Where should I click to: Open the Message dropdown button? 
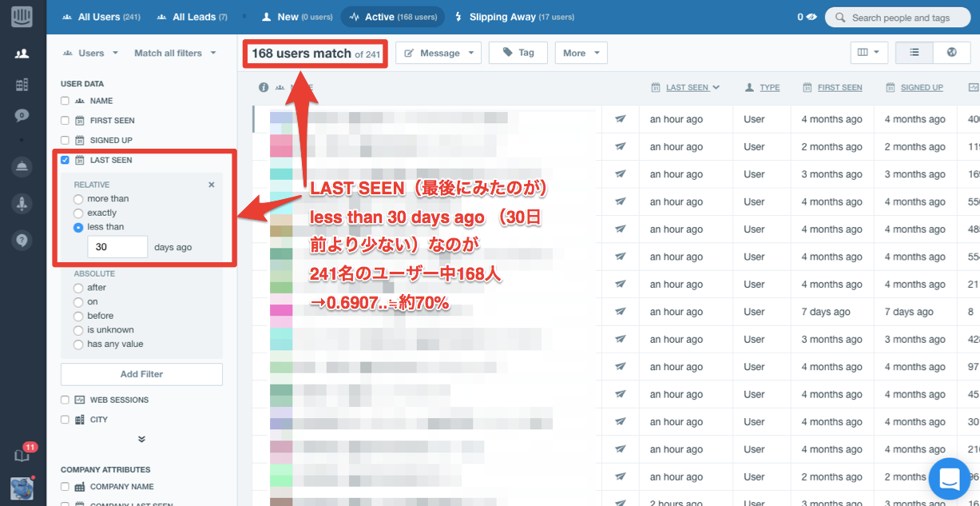(x=438, y=53)
